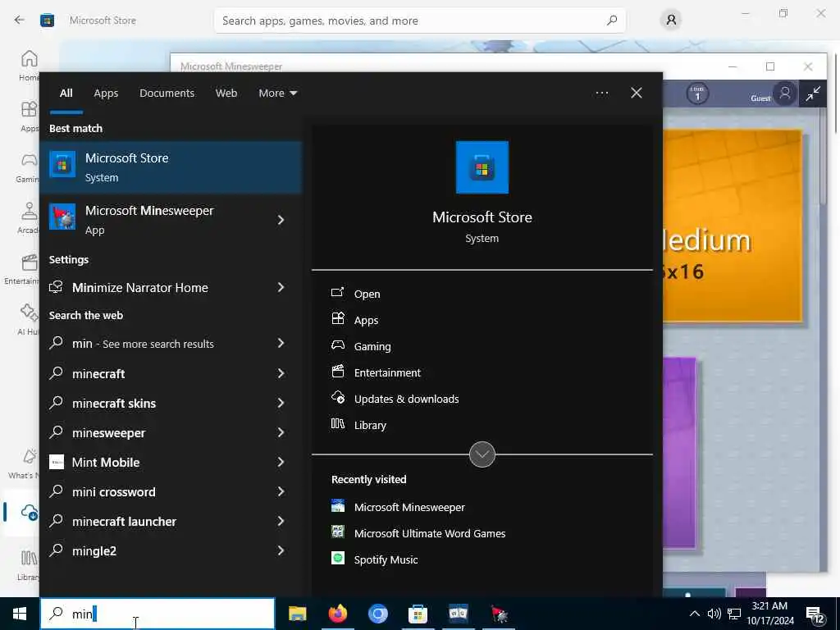Image resolution: width=840 pixels, height=630 pixels.
Task: Expand Minimize Narrator Home arrow
Action: pyautogui.click(x=281, y=288)
